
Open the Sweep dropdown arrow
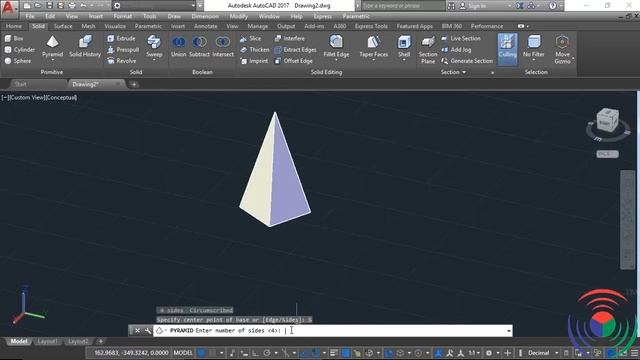pyautogui.click(x=154, y=60)
